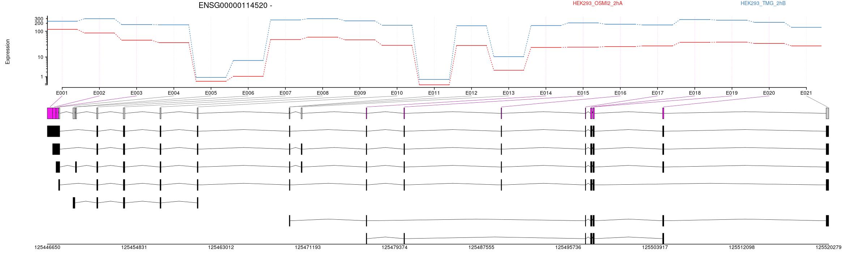The image size is (868, 253).
Task: Click exon label E018
Action: pyautogui.click(x=695, y=93)
